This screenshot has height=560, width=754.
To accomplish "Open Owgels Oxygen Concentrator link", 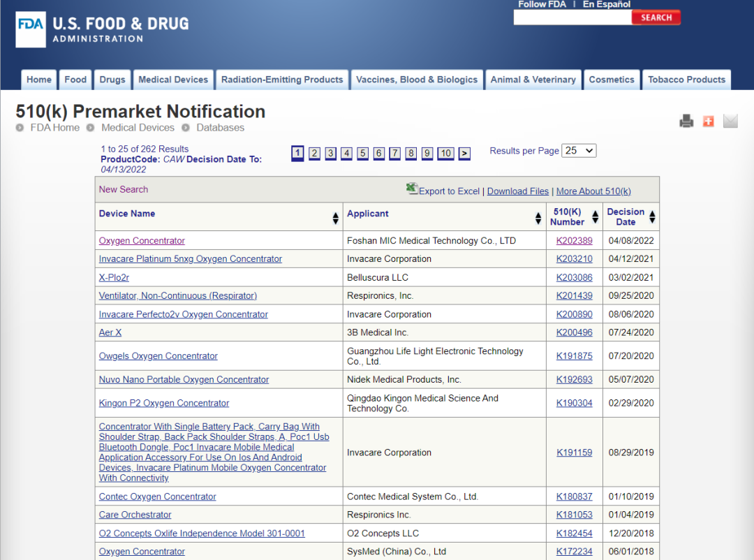I will [158, 356].
